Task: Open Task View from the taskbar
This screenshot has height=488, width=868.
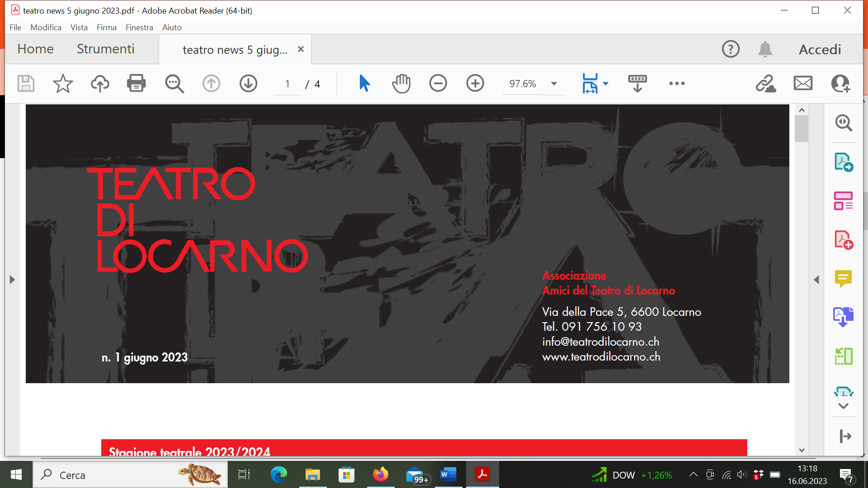Action: 244,474
